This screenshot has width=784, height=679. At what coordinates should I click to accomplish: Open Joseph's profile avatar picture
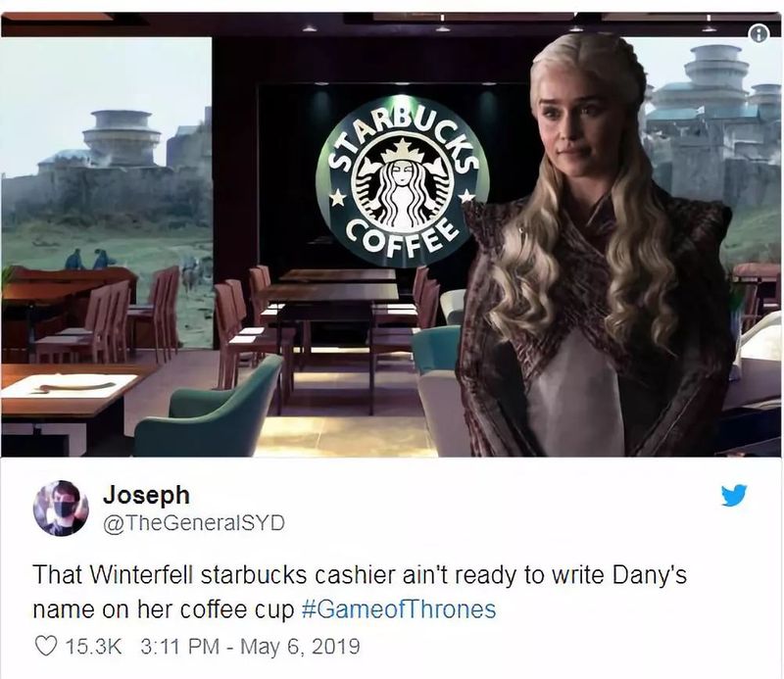point(61,508)
